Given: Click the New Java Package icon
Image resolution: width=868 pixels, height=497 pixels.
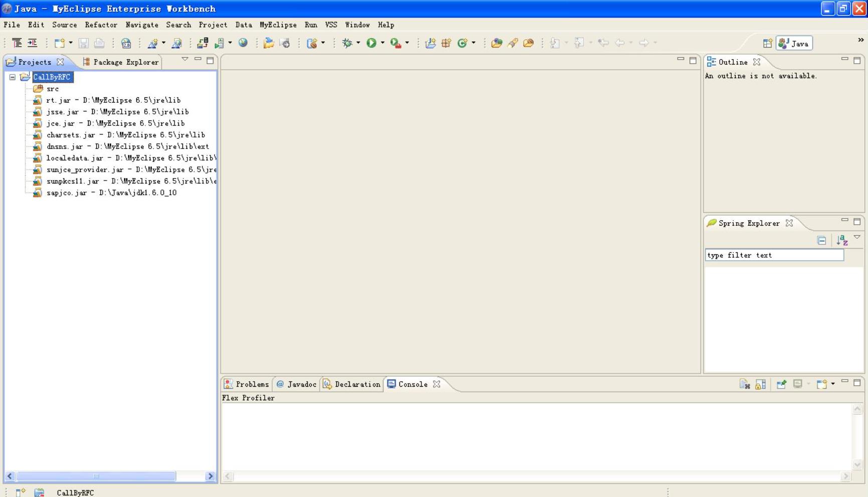Looking at the screenshot, I should [446, 43].
